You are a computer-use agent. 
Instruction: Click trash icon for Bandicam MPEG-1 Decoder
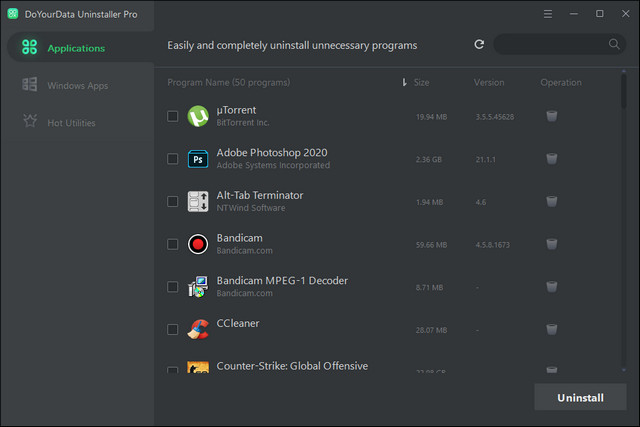click(x=552, y=287)
